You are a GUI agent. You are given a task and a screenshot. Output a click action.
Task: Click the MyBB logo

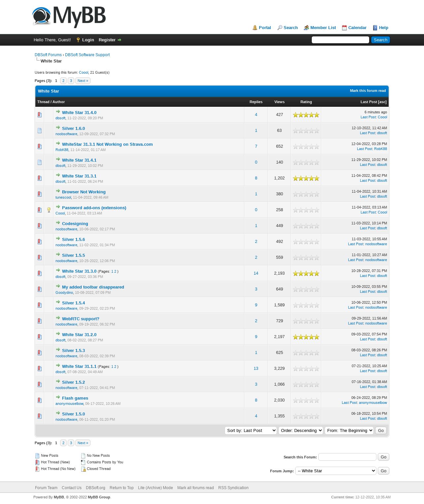69,17
